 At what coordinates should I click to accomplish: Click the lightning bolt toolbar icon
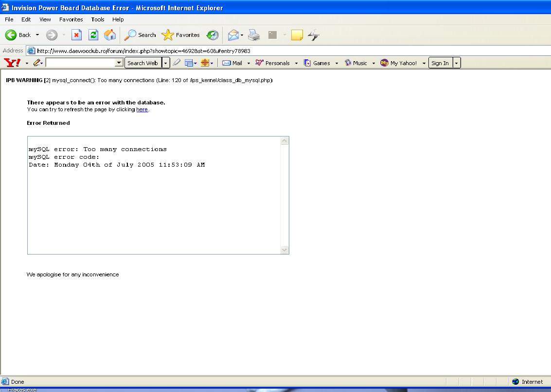coord(314,35)
